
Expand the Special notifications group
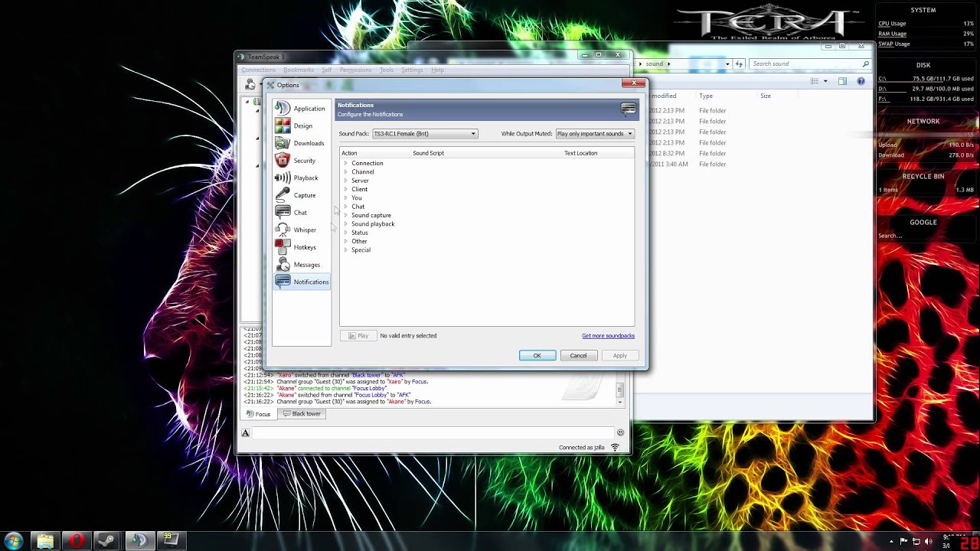(346, 250)
